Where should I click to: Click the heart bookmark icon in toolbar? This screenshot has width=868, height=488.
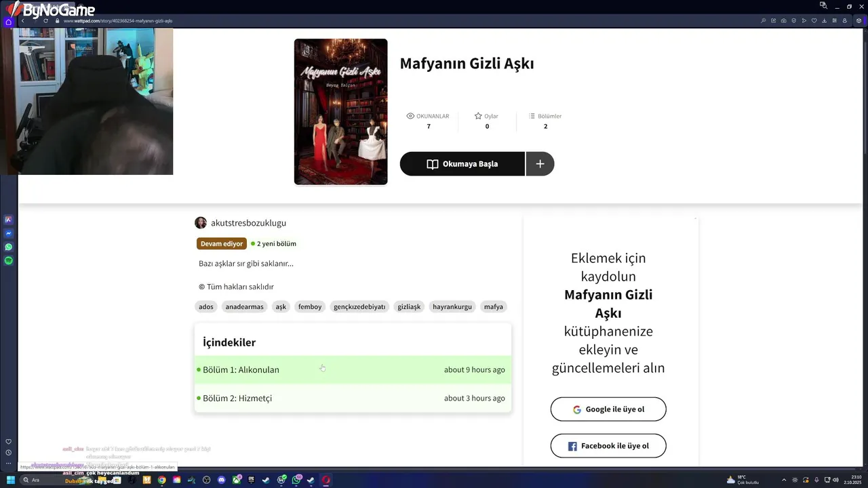pos(814,21)
